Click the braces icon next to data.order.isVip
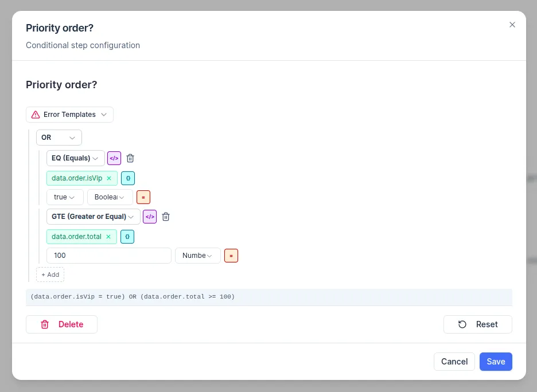 point(127,178)
